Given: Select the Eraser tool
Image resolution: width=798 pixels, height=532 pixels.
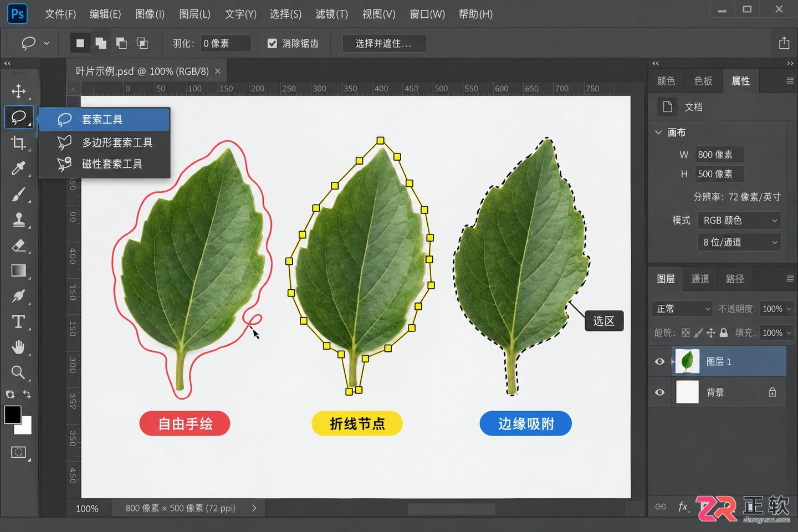Looking at the screenshot, I should [18, 245].
